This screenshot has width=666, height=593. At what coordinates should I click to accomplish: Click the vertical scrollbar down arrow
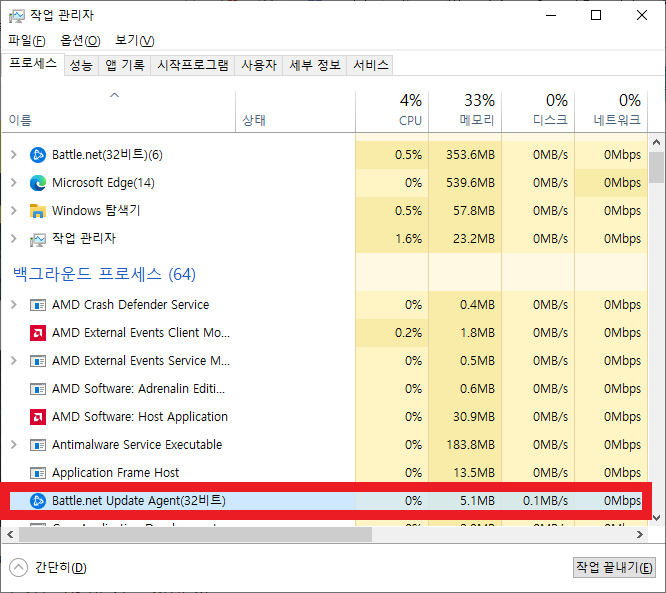[657, 518]
